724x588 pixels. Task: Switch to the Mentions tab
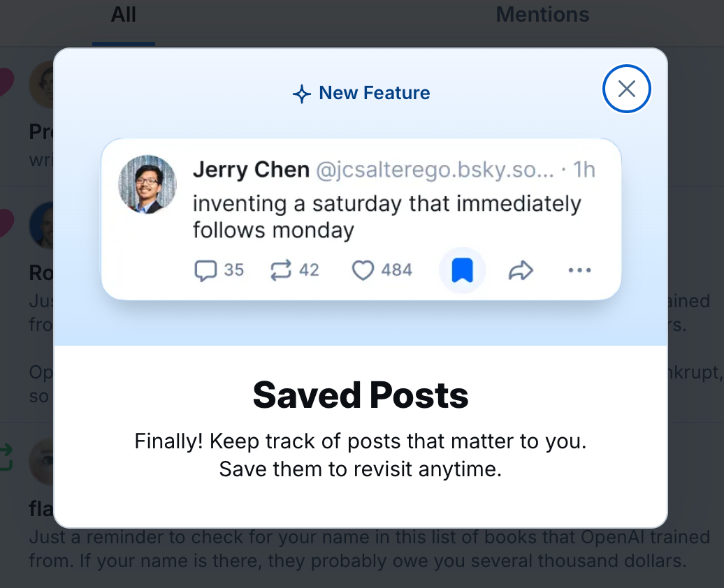tap(542, 15)
